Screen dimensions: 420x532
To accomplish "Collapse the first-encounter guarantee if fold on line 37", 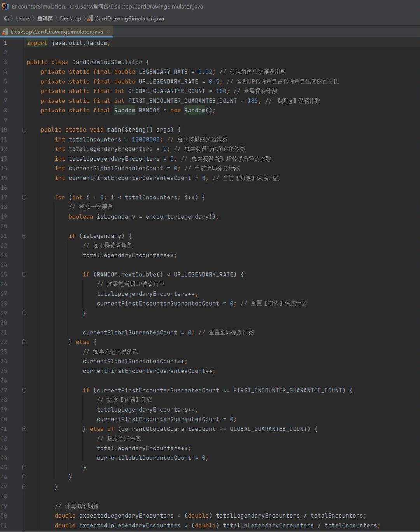I will [x=24, y=390].
